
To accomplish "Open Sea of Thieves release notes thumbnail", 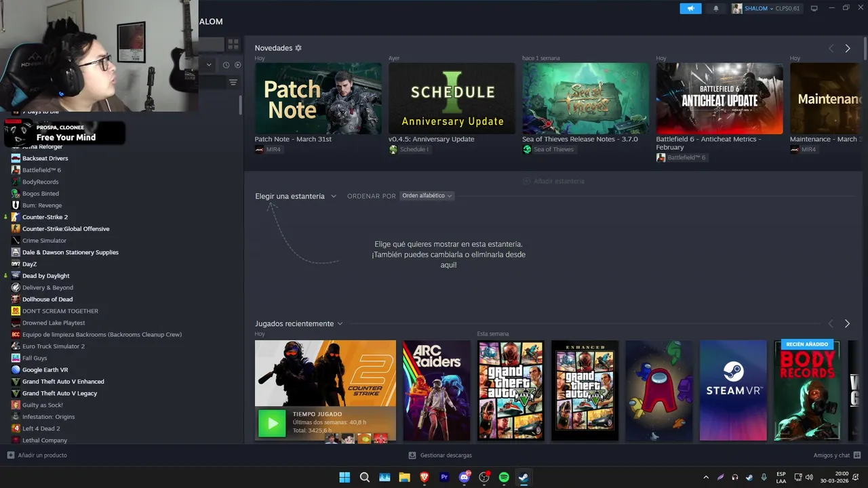I will [585, 98].
